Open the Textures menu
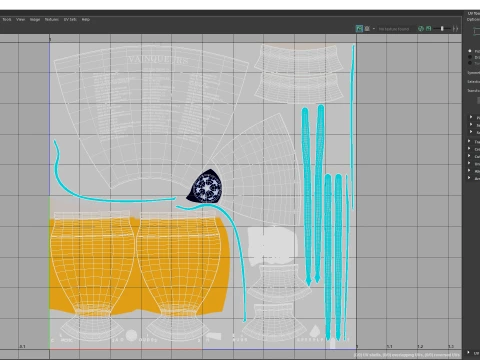Image resolution: width=480 pixels, height=360 pixels. (x=52, y=20)
